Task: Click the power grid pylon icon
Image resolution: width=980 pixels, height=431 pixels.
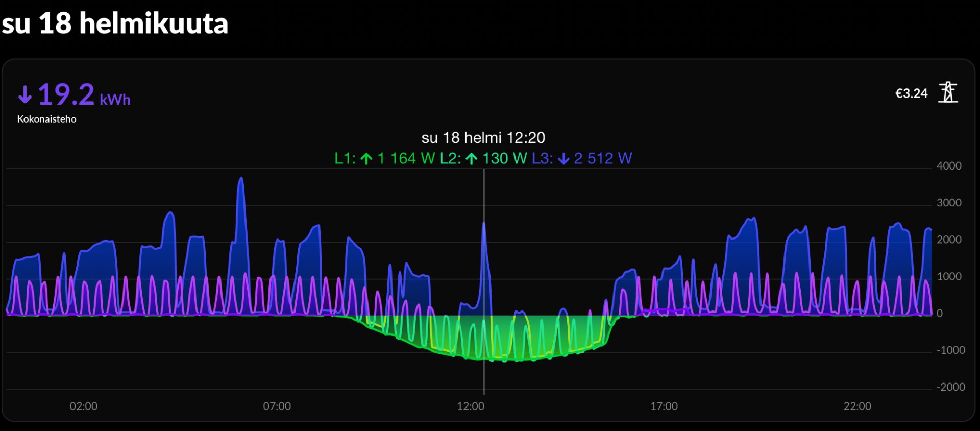Action: (x=948, y=92)
